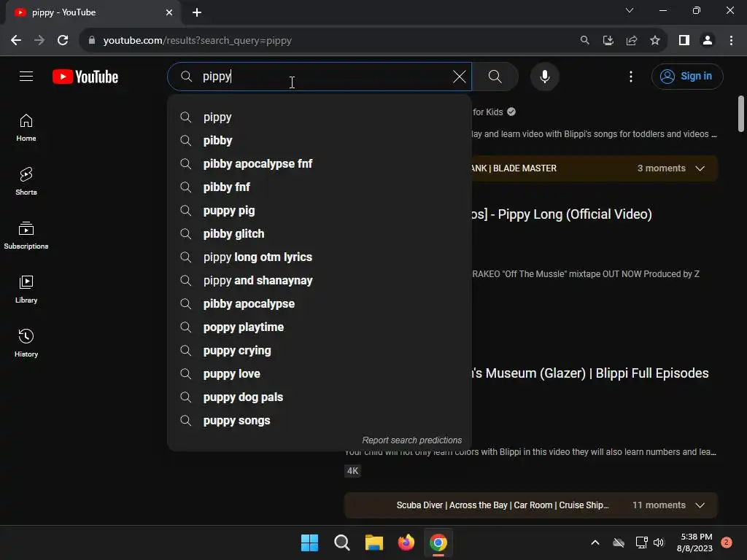
Task: Launch Firefox from taskbar
Action: pyautogui.click(x=406, y=542)
